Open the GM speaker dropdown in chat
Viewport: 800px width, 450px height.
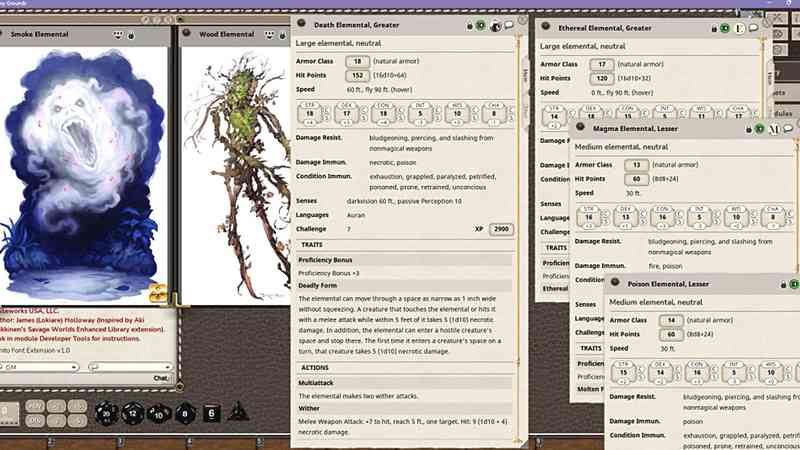pyautogui.click(x=39, y=366)
